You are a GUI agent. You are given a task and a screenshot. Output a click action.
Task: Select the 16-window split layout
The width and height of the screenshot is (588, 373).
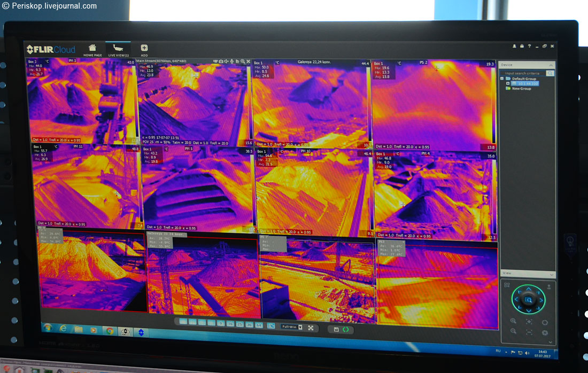click(x=230, y=324)
